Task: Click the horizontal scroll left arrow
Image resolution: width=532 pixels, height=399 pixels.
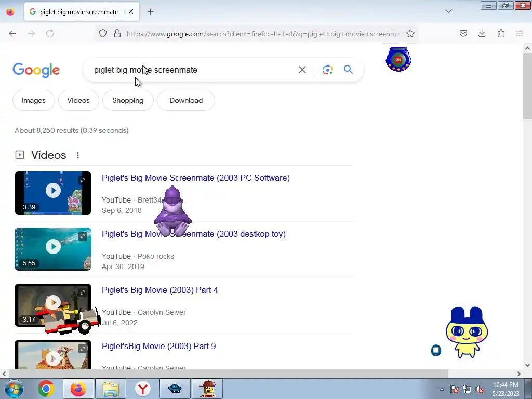Action: 4,374
